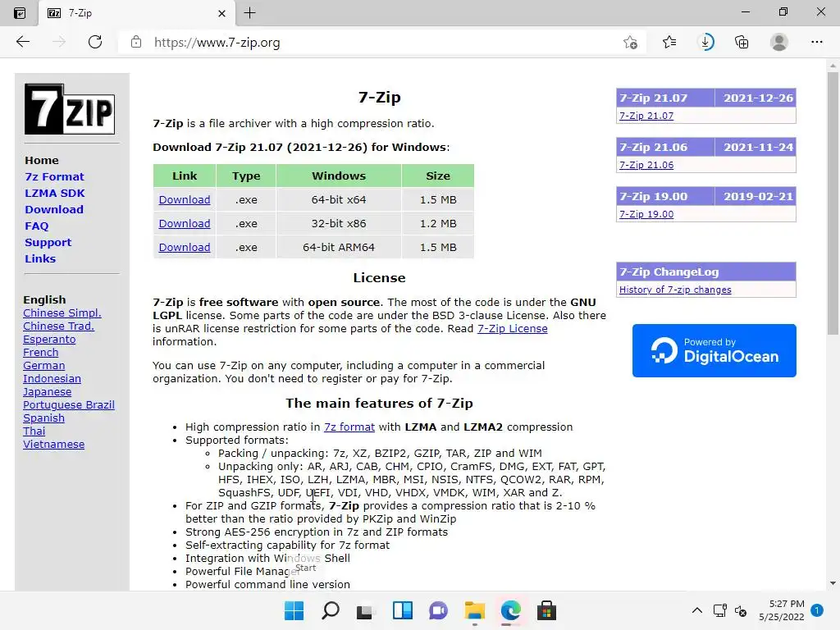Open File Explorer from taskbar

475,610
